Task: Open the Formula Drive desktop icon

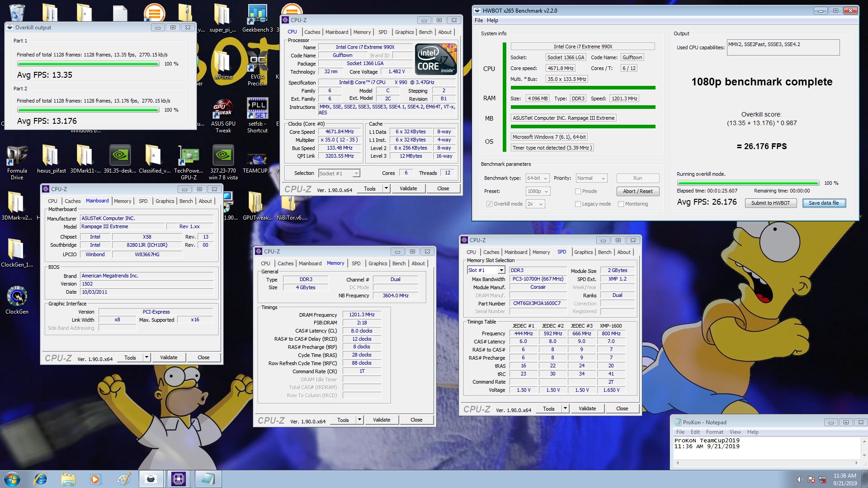Action: (x=17, y=163)
